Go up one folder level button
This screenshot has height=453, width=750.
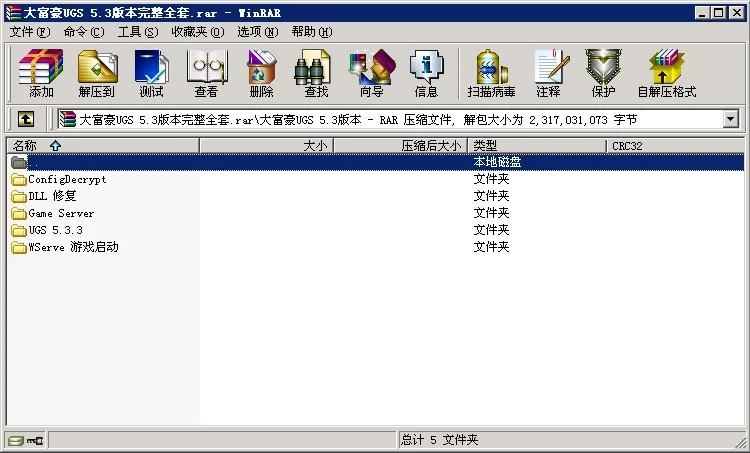pos(25,120)
